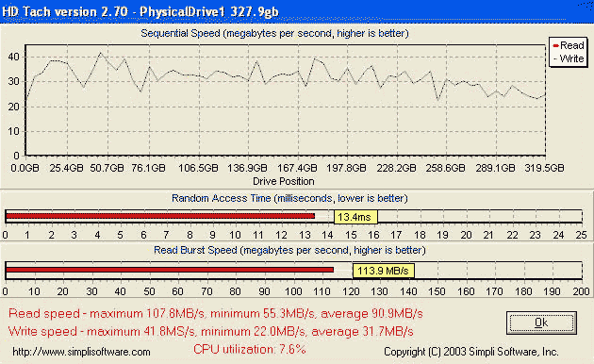Click the 50.7GB axis label
Image resolution: width=594 pixels, height=364 pixels.
107,168
